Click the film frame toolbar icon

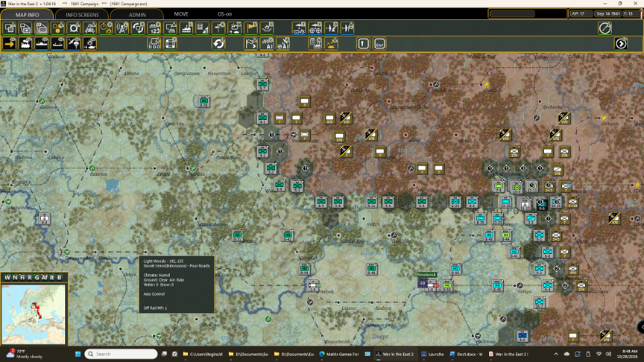click(171, 43)
